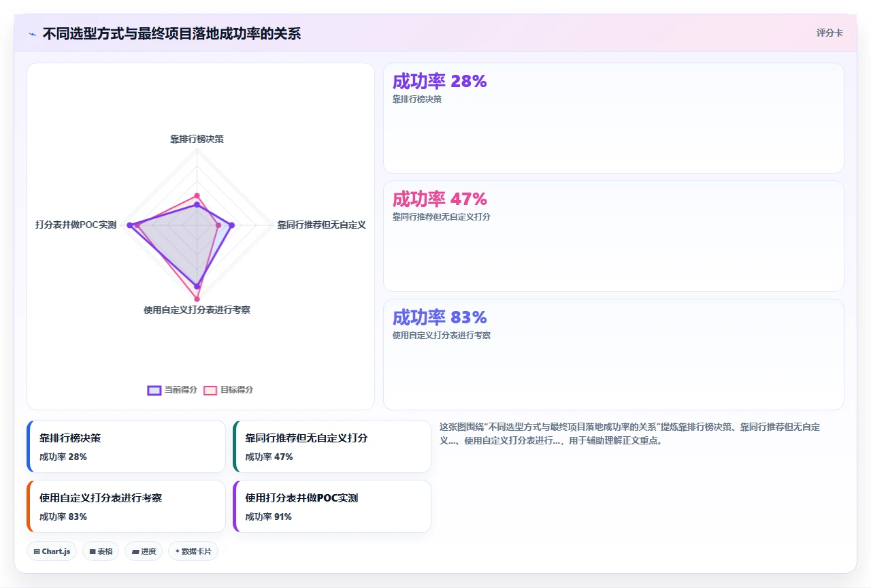Image resolution: width=871 pixels, height=588 pixels.
Task: Click the pink data point on 使用自定义打分表 axis
Action: coord(197,299)
